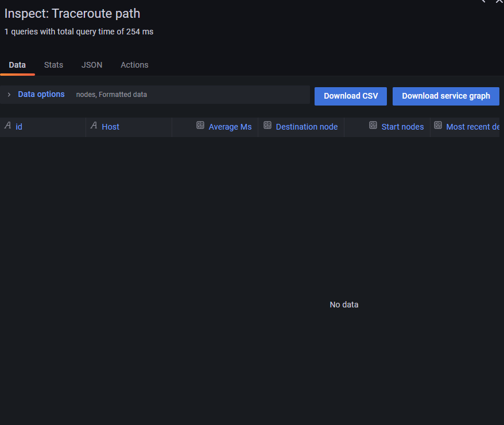Click the calculation icon beside Average Ms
Screen dimensions: 504x425
pos(200,126)
